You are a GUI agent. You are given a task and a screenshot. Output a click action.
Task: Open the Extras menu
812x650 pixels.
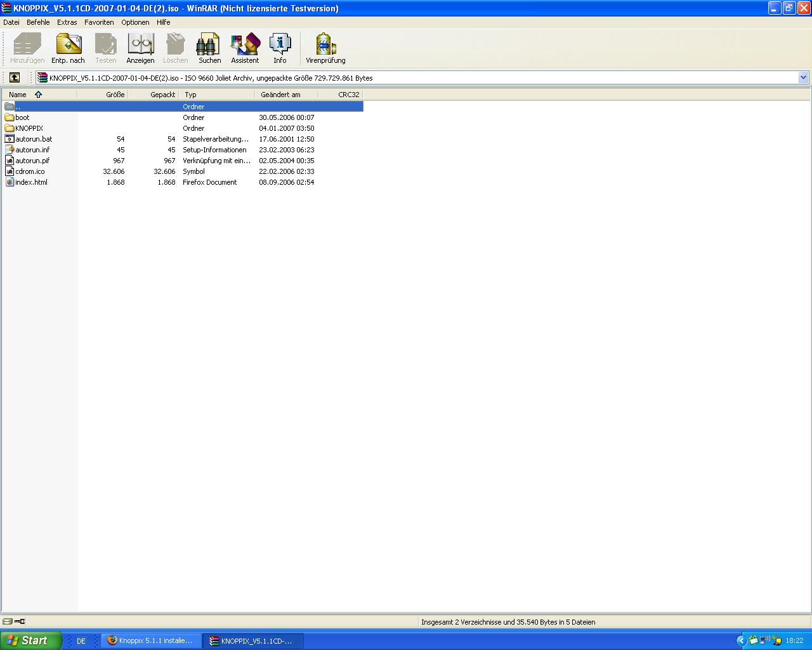click(67, 22)
